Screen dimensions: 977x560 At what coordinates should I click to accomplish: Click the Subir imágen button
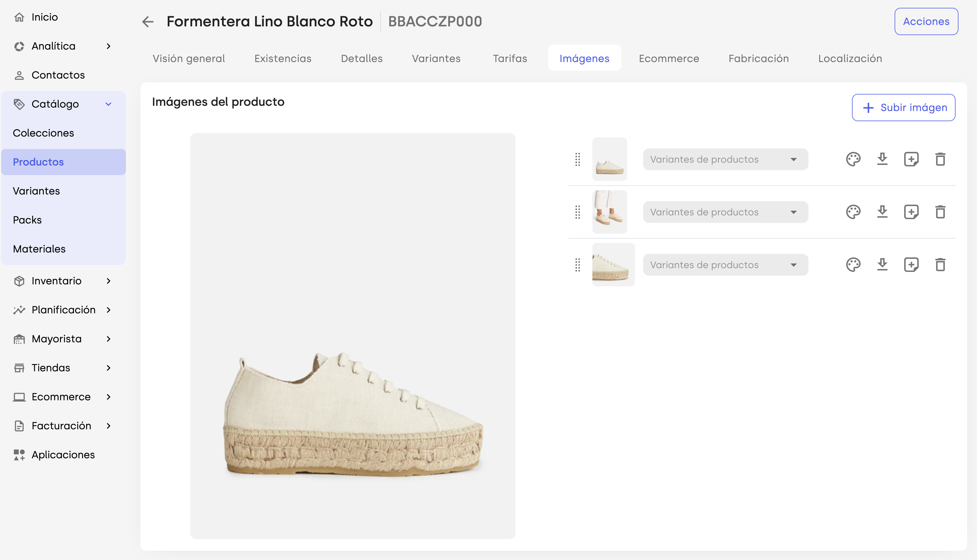point(903,107)
